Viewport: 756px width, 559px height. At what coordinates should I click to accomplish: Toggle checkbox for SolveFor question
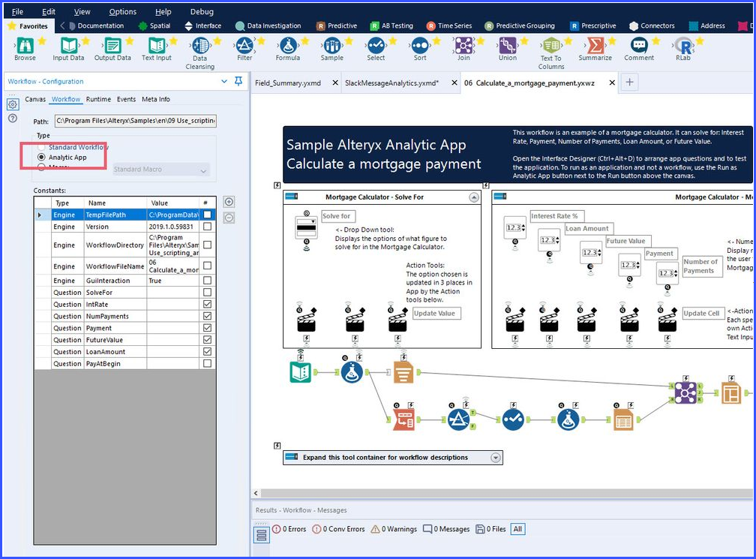pyautogui.click(x=207, y=293)
